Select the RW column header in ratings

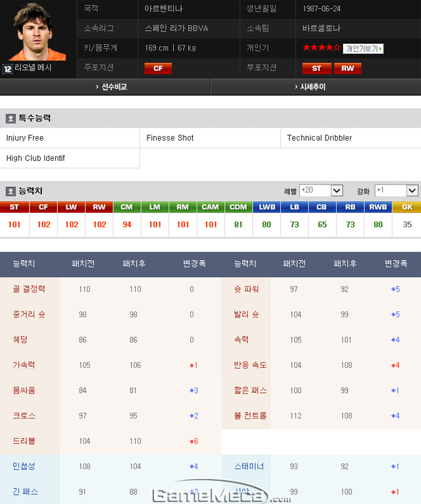click(x=99, y=207)
